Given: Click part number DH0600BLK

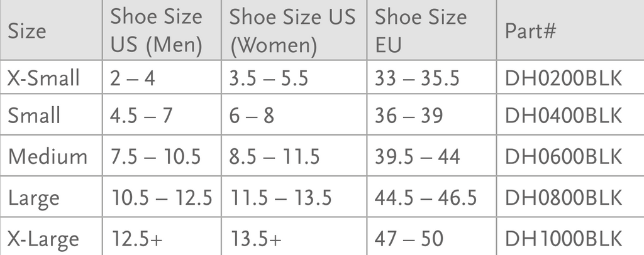Looking at the screenshot, I should (563, 156).
